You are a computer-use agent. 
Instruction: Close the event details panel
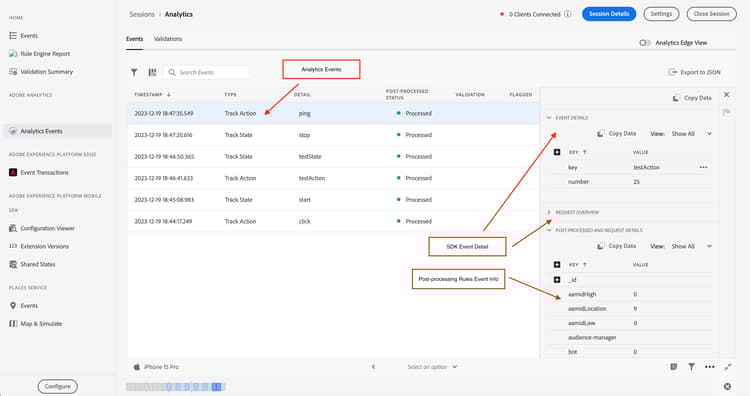click(727, 95)
